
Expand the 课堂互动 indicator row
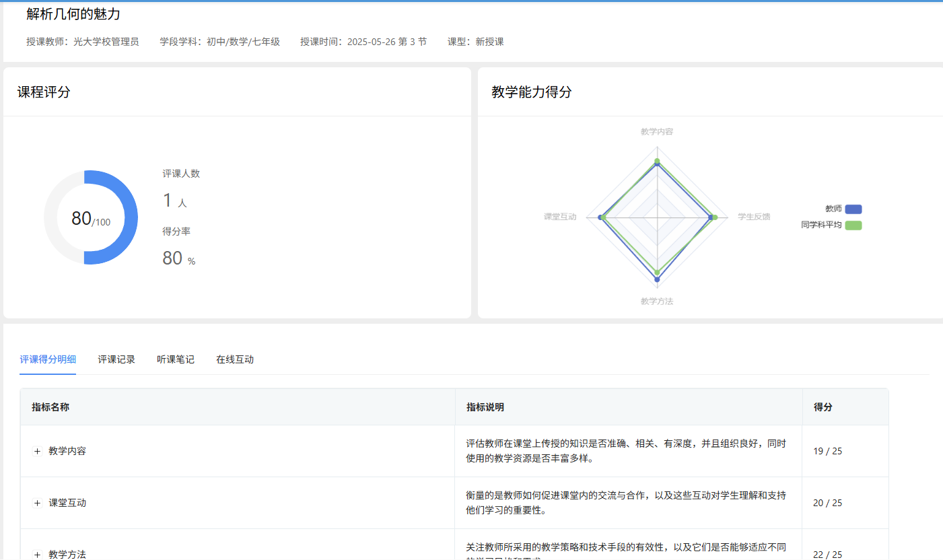tap(38, 503)
